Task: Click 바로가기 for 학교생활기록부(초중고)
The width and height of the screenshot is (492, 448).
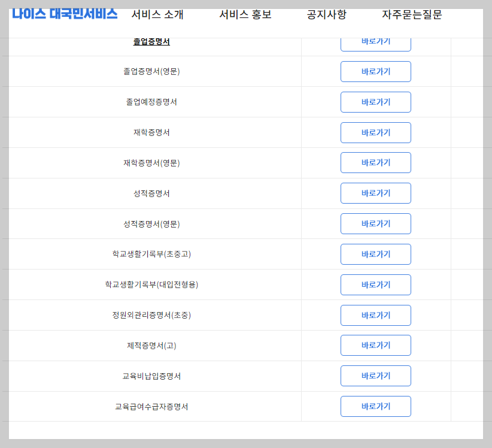Action: pyautogui.click(x=375, y=254)
